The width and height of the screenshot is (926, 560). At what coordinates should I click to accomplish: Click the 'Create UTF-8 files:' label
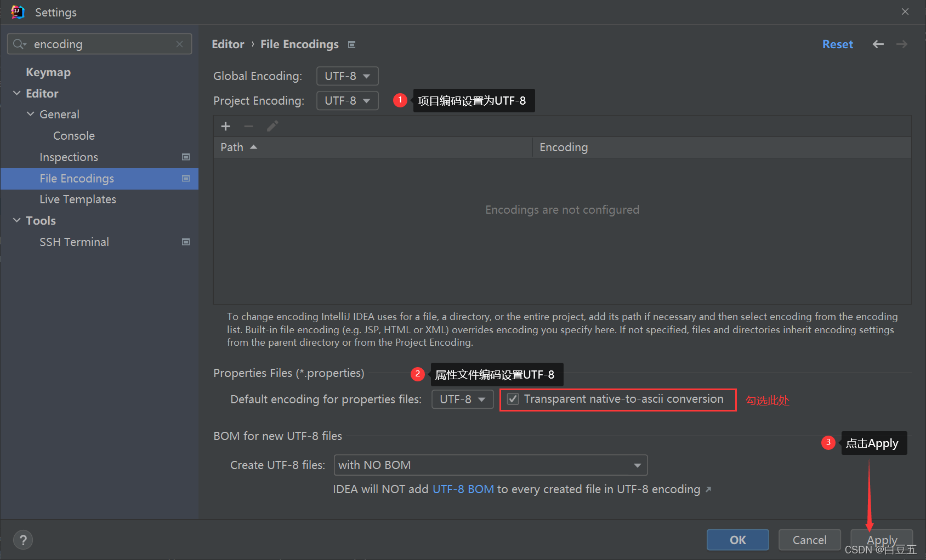pyautogui.click(x=277, y=465)
